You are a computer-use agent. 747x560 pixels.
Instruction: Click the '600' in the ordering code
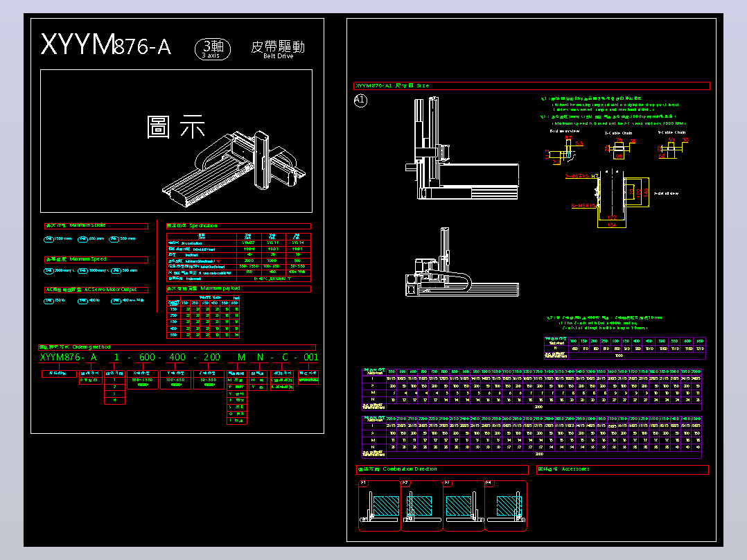click(147, 358)
